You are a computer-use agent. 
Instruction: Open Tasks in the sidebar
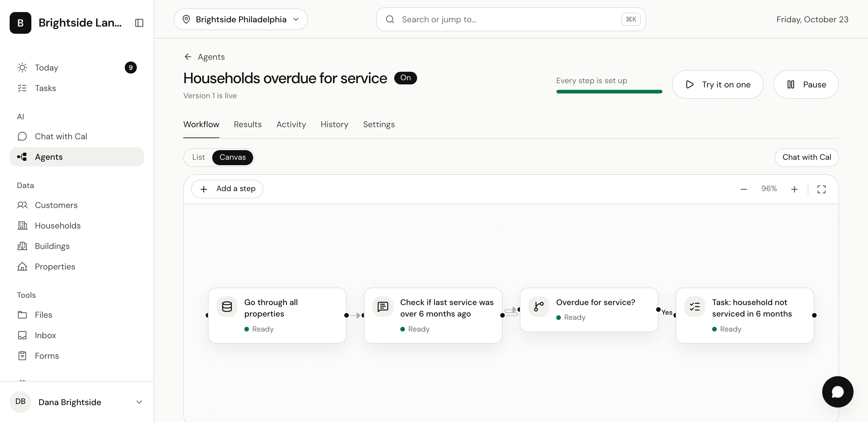click(77, 88)
